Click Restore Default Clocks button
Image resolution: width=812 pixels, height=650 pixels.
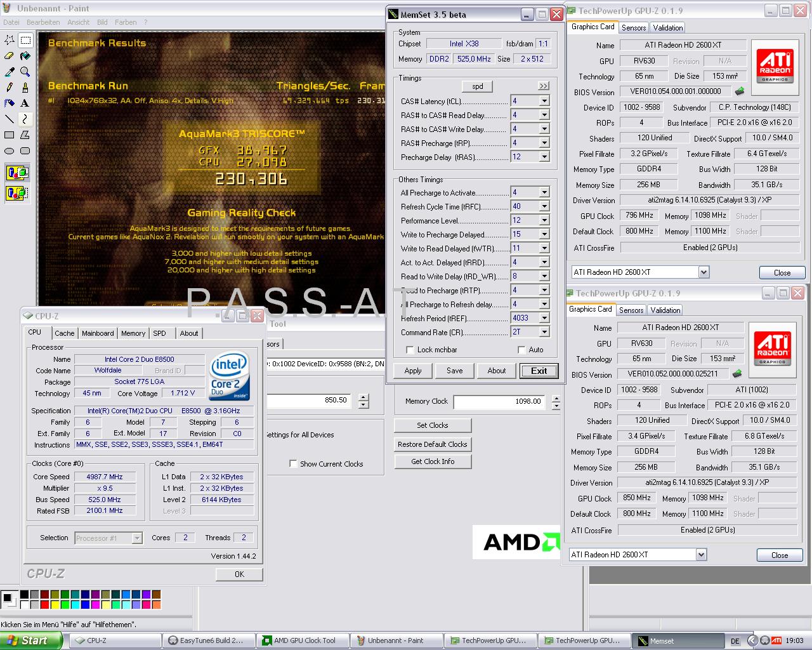click(x=433, y=444)
